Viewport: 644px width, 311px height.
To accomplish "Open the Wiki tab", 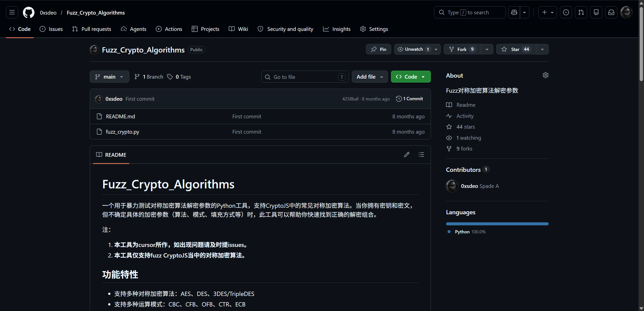I will coord(238,29).
